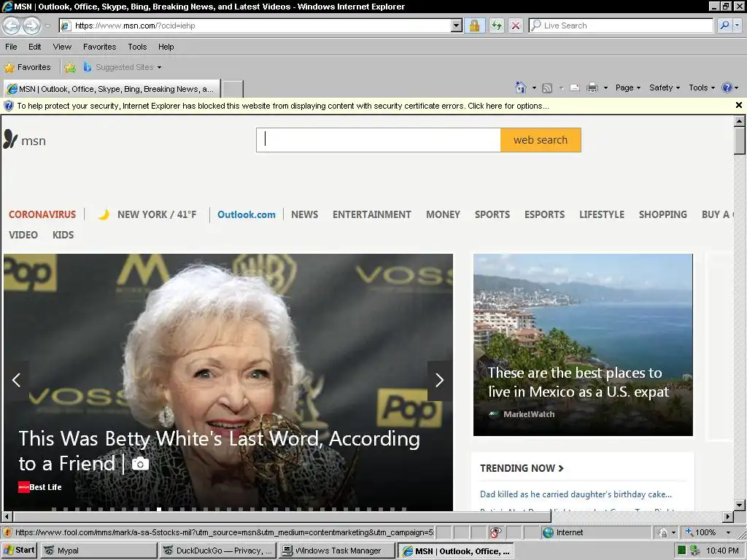Expand the Print options dropdown arrow

tap(606, 88)
